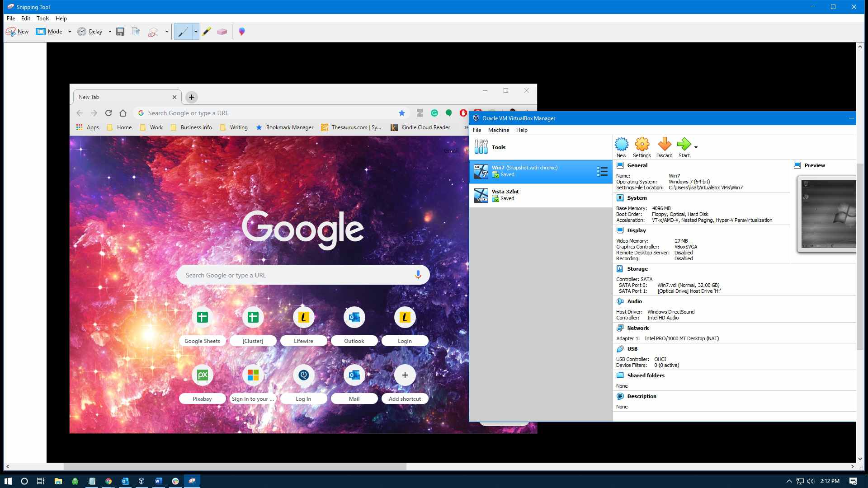The height and width of the screenshot is (488, 868).
Task: Select the Highlighter tool
Action: (x=207, y=32)
